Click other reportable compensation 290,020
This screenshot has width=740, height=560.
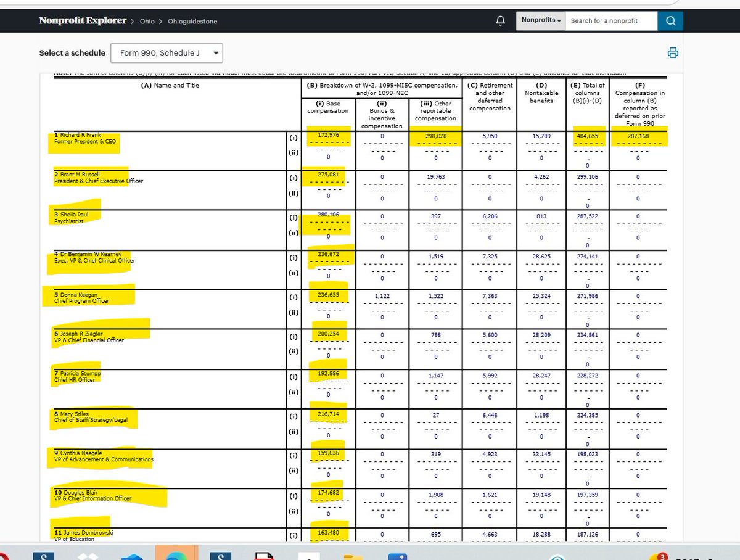pyautogui.click(x=435, y=135)
